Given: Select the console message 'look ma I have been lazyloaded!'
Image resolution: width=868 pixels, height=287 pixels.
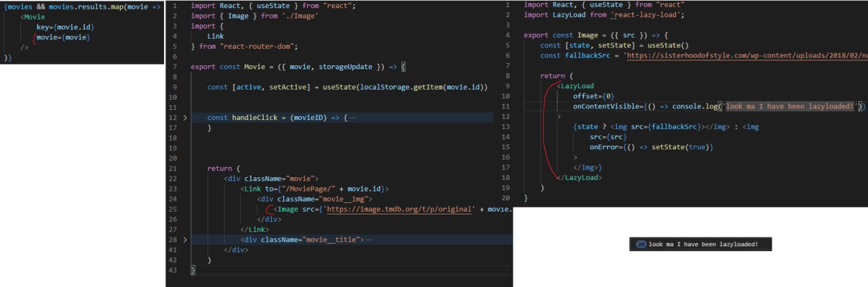Looking at the screenshot, I should point(703,244).
